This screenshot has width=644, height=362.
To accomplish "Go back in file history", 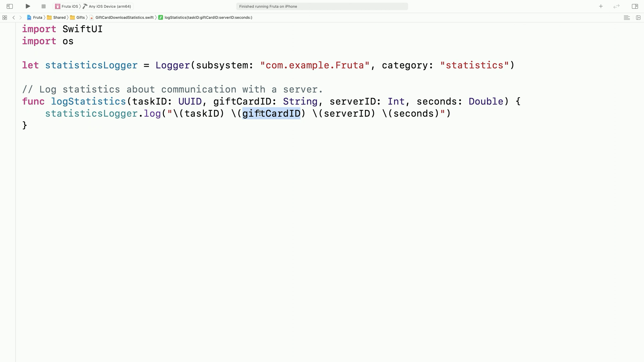I will coord(14,17).
